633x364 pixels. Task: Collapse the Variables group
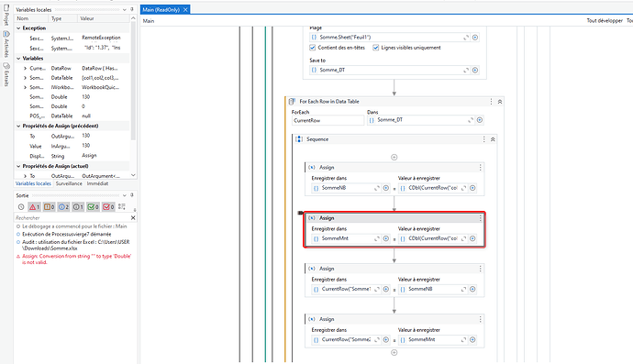point(18,59)
